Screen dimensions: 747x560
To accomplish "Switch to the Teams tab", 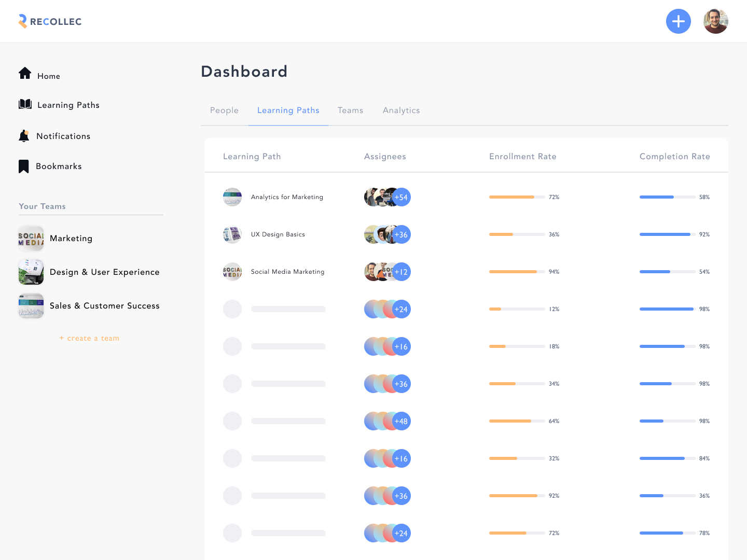I will point(351,110).
